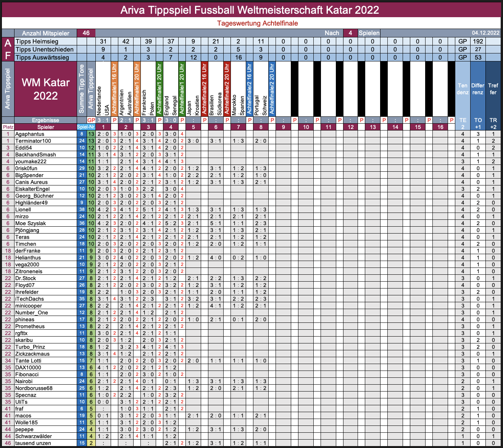The width and height of the screenshot is (503, 448).
Task: Click the Spieler column header
Action: [x=45, y=127]
